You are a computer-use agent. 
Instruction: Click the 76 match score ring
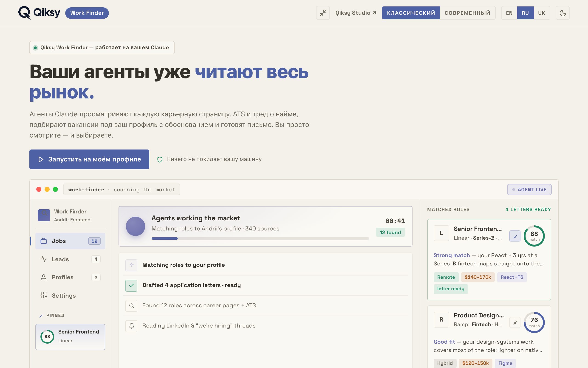[534, 322]
